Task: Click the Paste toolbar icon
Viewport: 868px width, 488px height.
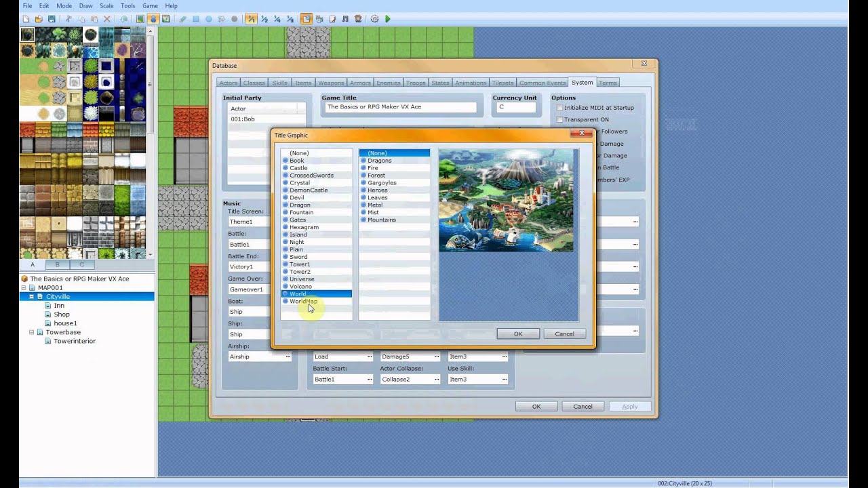Action: [94, 19]
